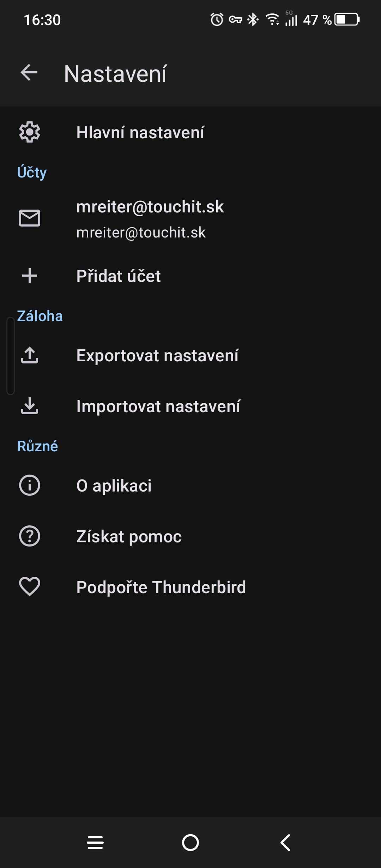Tap the envelope icon for the mail account

pyautogui.click(x=30, y=218)
